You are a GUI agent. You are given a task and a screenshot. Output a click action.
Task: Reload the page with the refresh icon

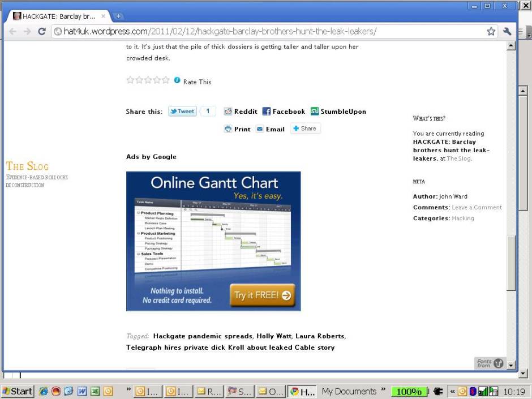pos(42,32)
